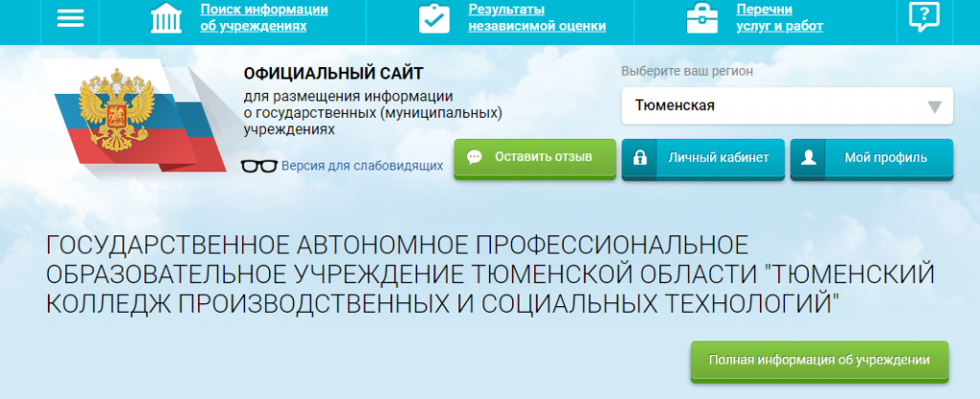The width and height of the screenshot is (980, 399).
Task: Click 'Мой профиль' button
Action: 871,159
